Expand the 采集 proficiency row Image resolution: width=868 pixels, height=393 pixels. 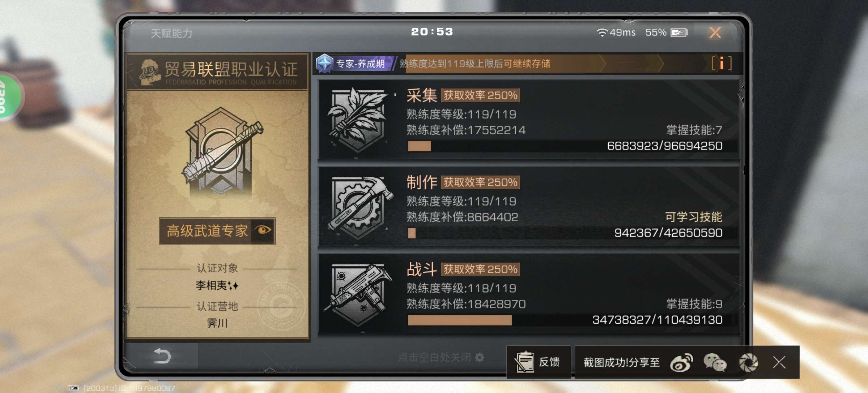point(528,119)
